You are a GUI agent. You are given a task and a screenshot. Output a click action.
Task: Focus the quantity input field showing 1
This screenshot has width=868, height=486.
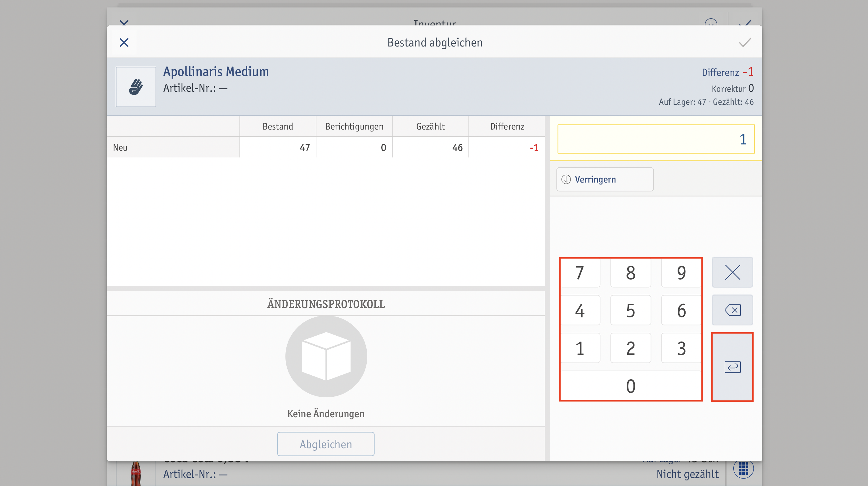click(x=656, y=139)
